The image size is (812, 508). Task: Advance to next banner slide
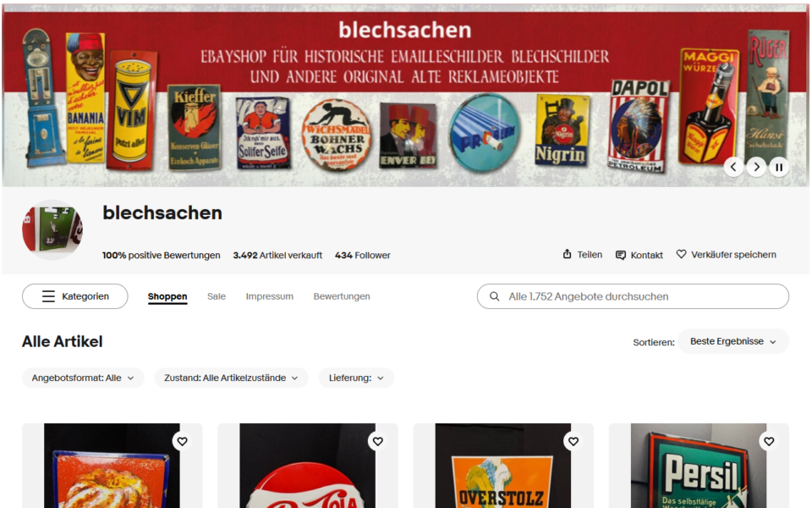tap(756, 167)
